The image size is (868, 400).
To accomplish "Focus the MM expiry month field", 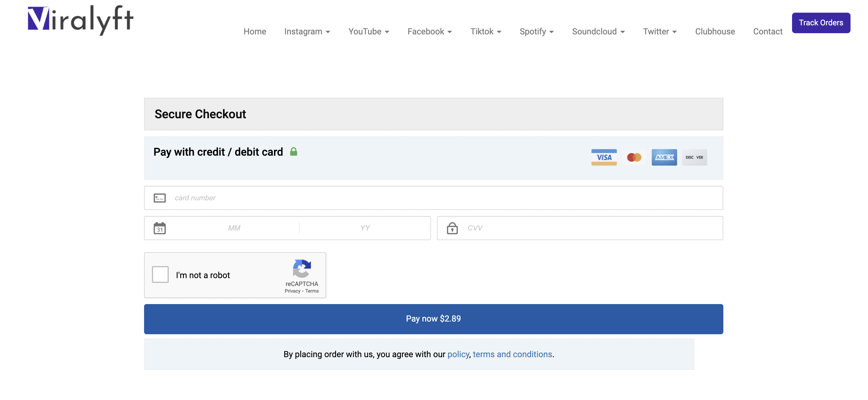I will click(x=234, y=228).
